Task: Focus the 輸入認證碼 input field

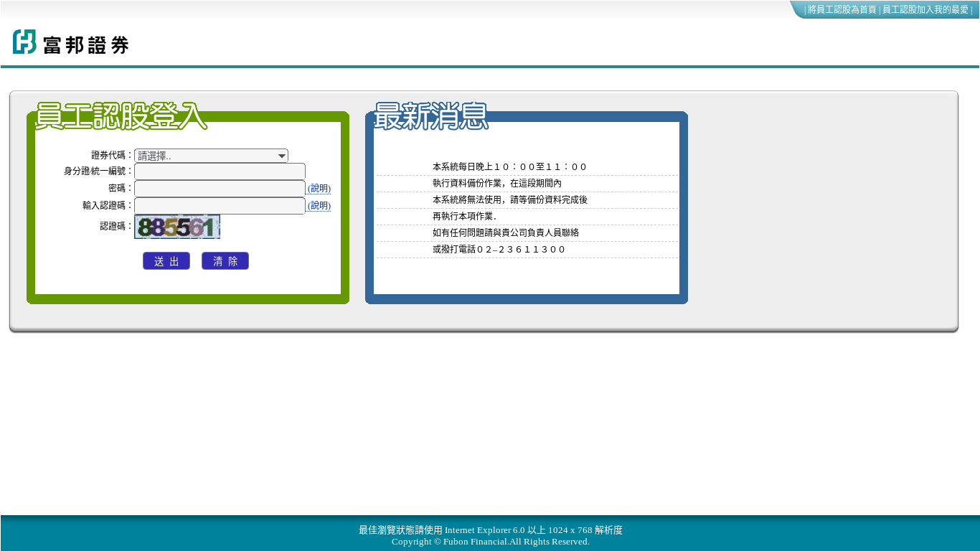Action: tap(220, 206)
